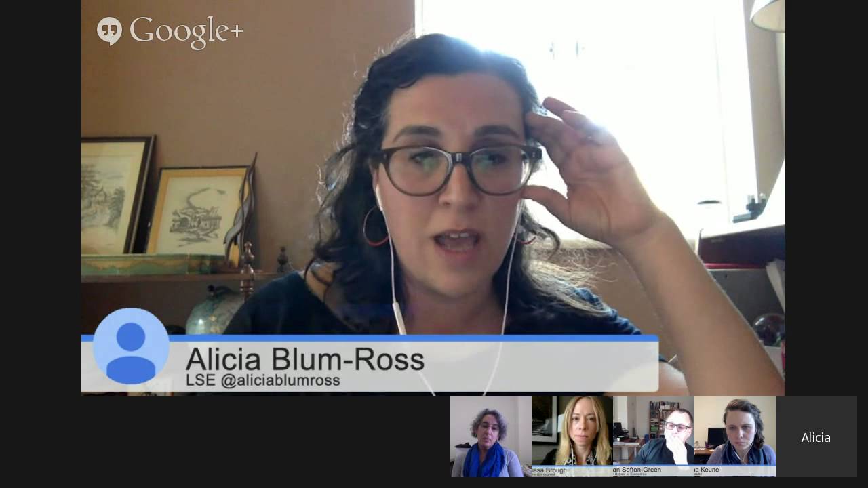Select the Keune participant thumbnail

point(735,436)
